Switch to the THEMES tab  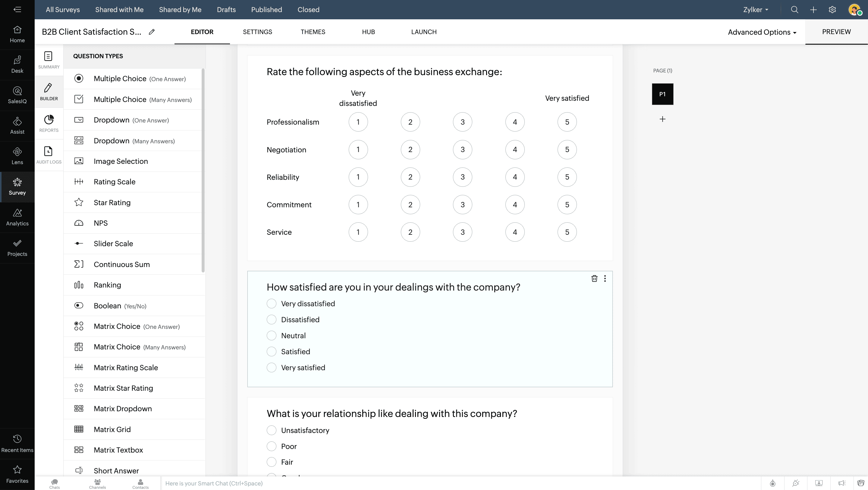click(x=313, y=32)
